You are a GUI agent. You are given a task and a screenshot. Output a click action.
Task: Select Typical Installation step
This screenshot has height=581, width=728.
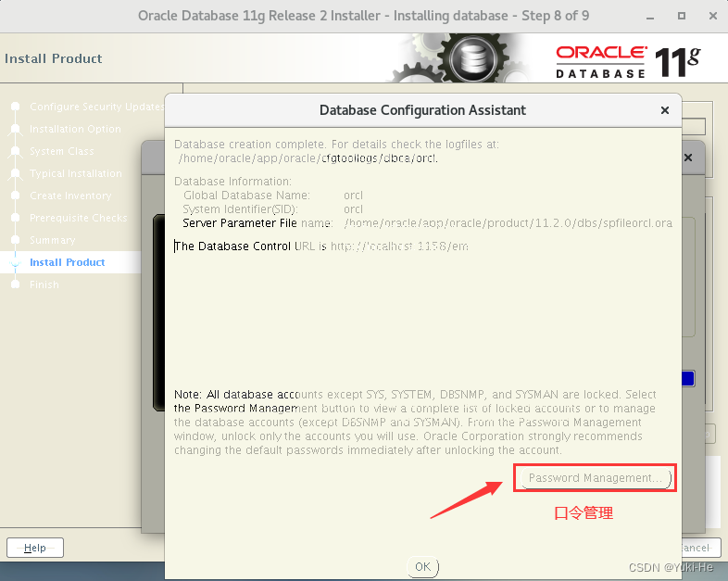[76, 173]
